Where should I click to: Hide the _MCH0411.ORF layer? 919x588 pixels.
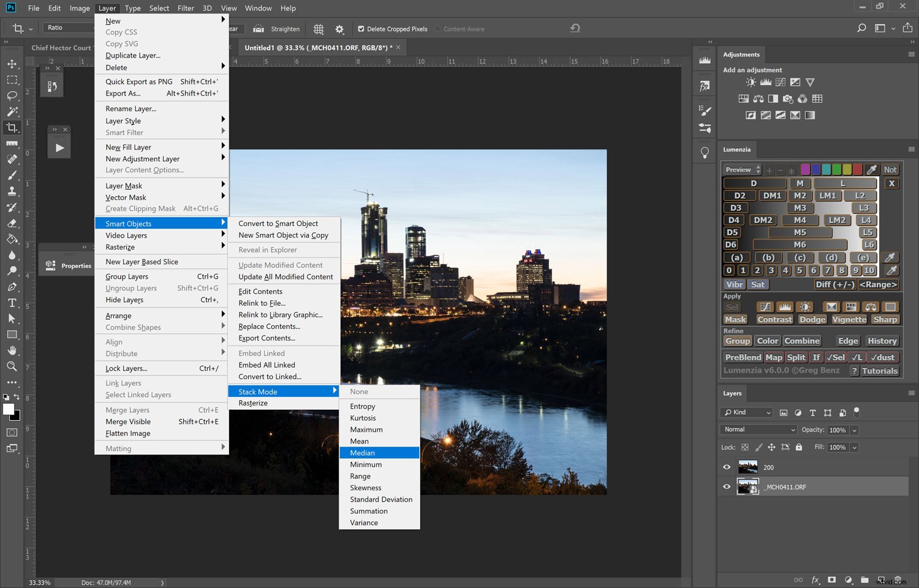727,486
